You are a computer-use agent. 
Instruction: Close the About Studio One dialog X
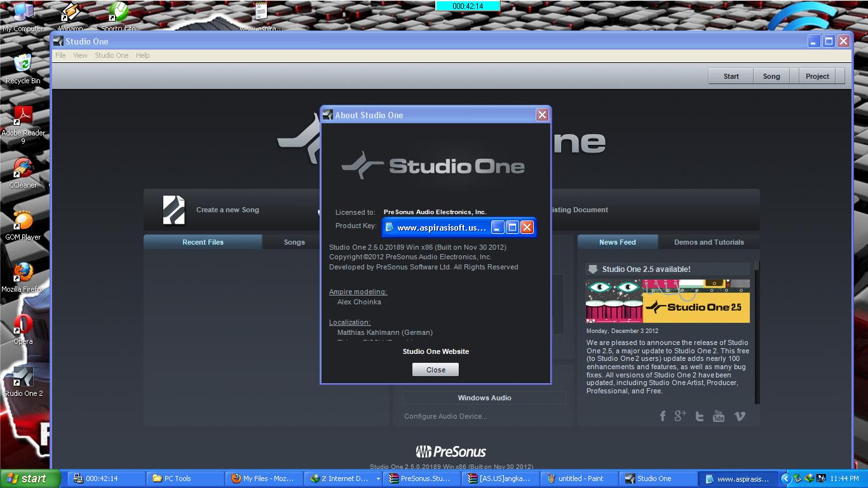point(542,115)
